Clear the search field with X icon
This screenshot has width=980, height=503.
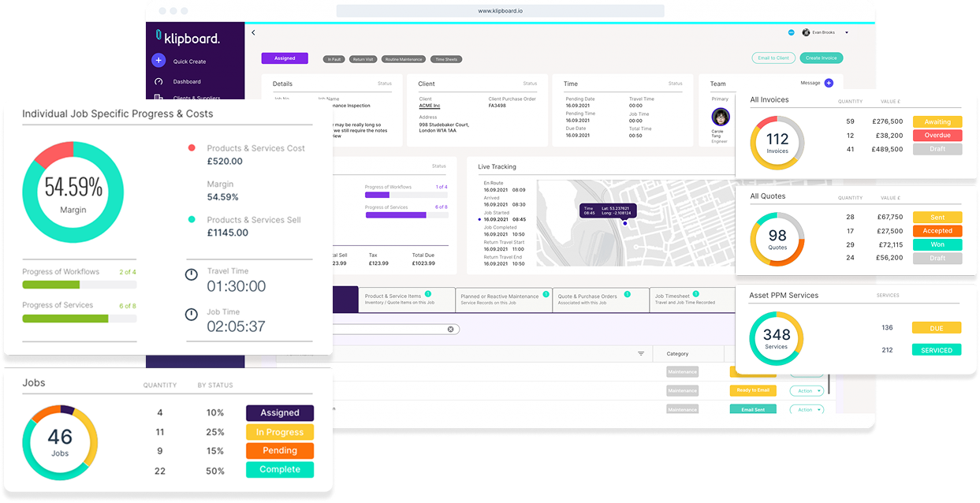(451, 330)
